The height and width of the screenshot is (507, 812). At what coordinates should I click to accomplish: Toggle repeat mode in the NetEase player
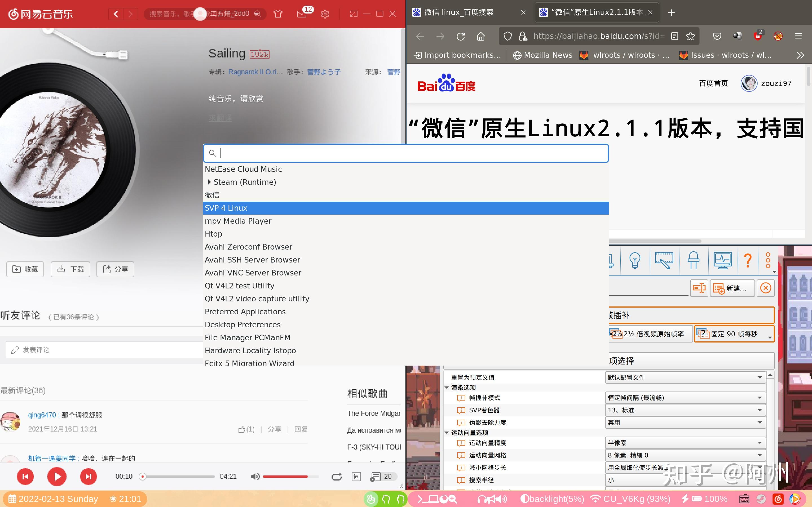click(337, 476)
